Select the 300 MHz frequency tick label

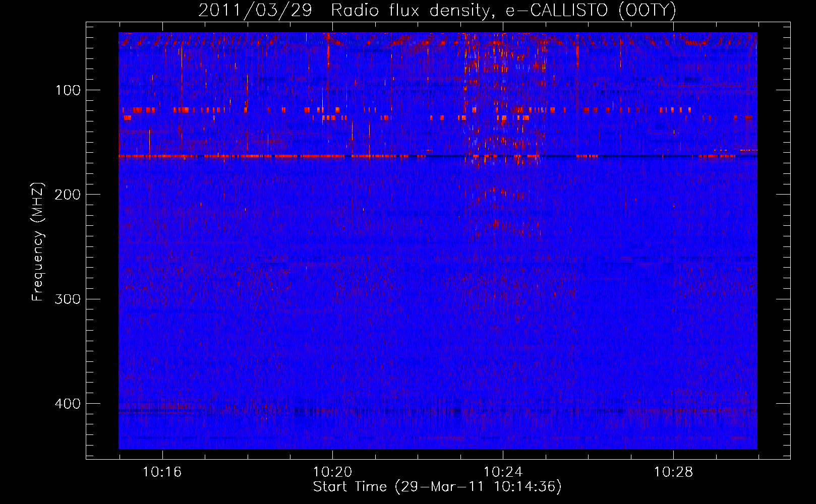pos(68,299)
